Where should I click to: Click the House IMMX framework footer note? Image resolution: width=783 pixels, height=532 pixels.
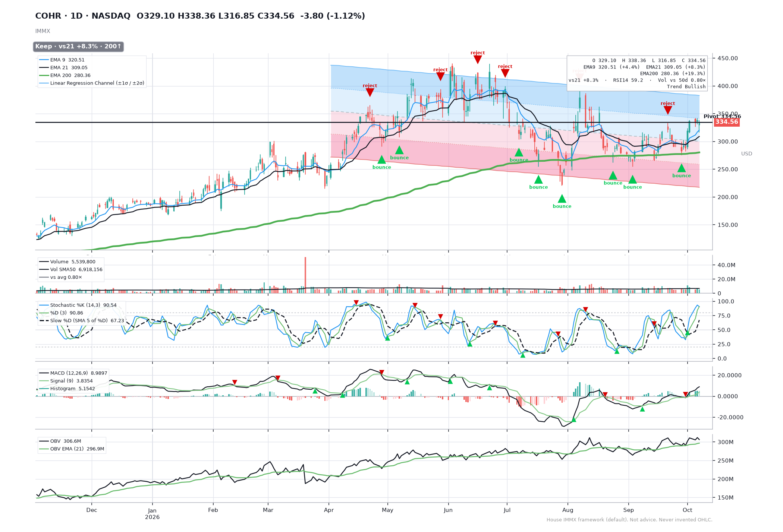(x=629, y=520)
